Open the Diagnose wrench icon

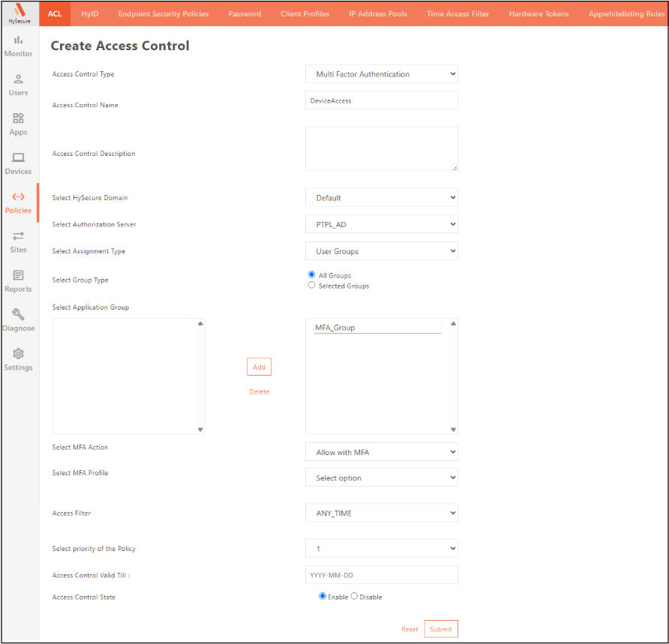tap(18, 320)
